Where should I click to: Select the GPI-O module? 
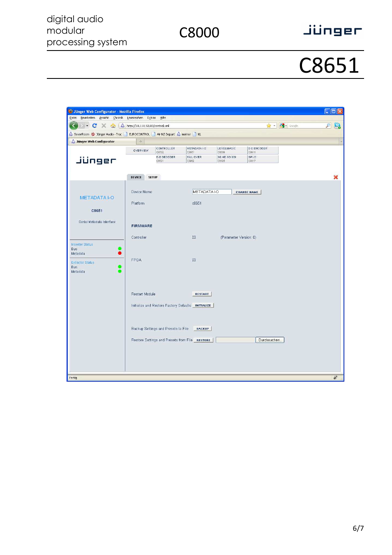click(263, 159)
